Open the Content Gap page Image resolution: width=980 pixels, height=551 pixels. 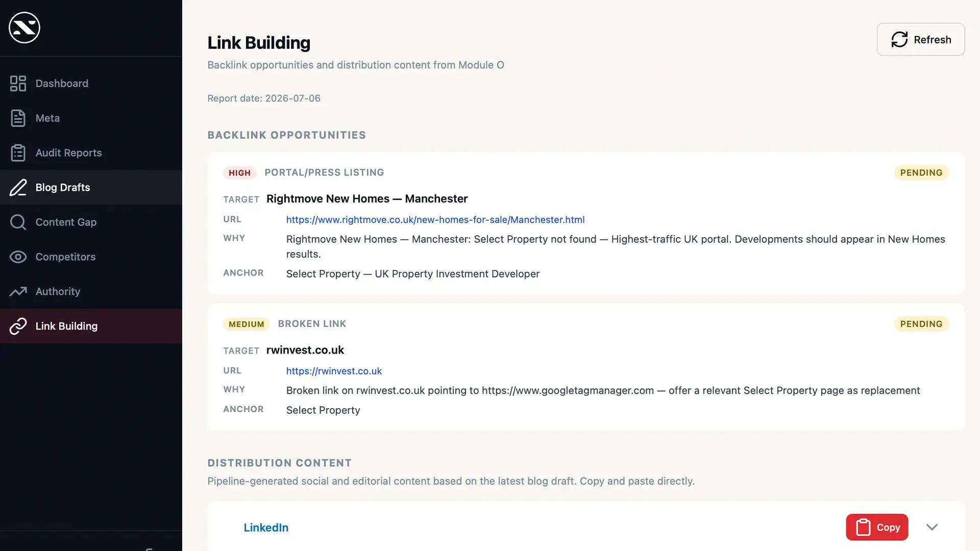tap(91, 222)
